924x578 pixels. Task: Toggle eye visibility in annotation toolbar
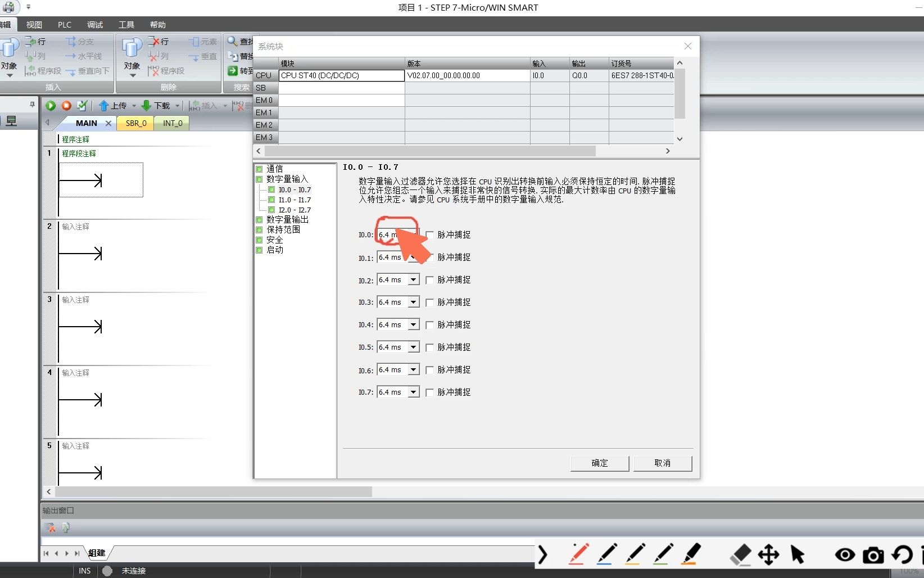click(x=845, y=555)
